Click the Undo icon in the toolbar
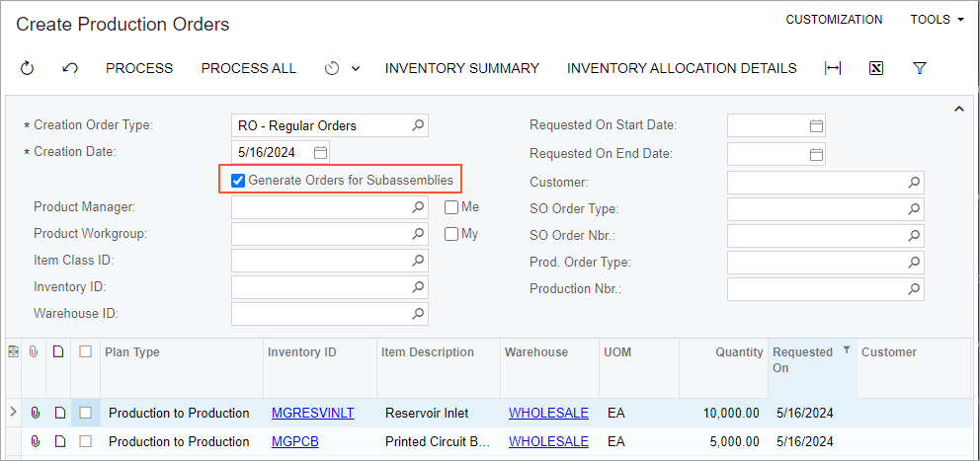This screenshot has width=980, height=461. [69, 68]
